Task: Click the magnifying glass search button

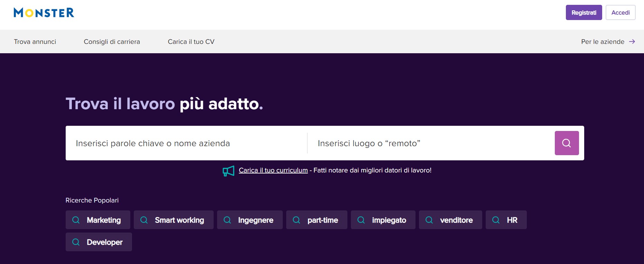Action: (567, 143)
